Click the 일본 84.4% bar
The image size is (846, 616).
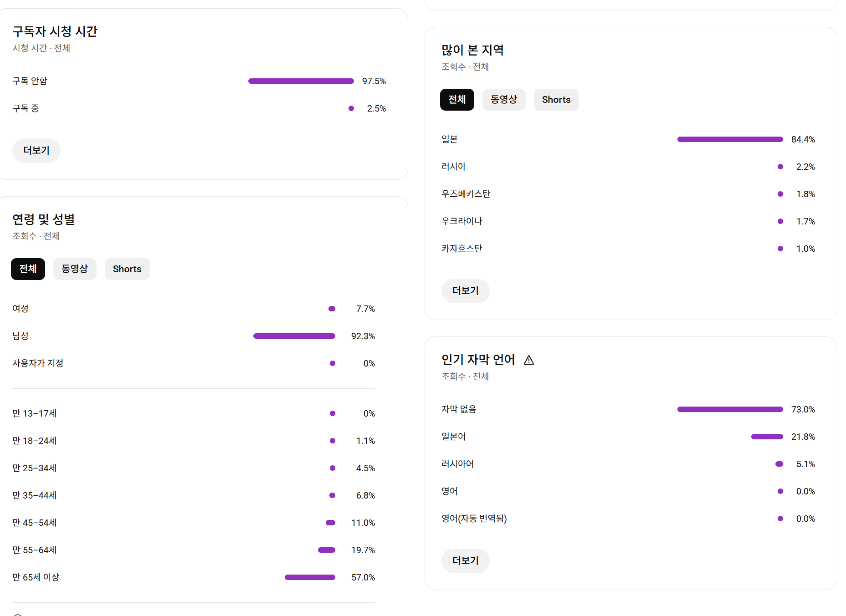click(730, 139)
